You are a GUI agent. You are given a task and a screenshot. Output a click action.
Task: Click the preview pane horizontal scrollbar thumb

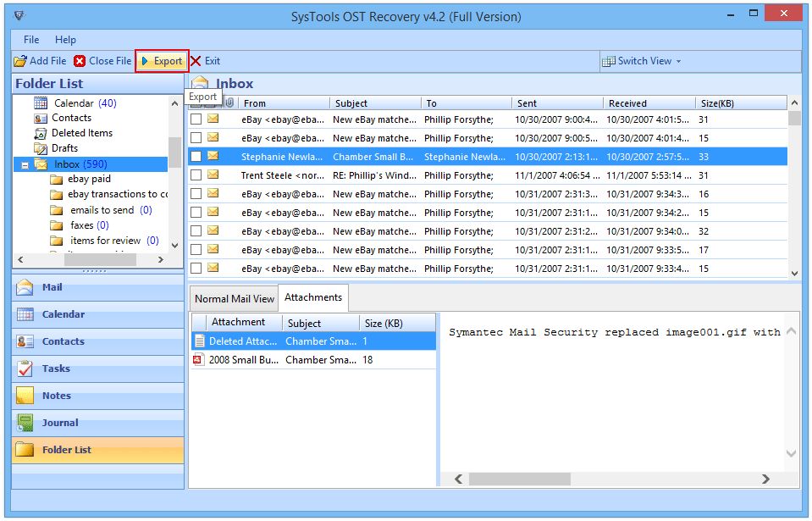tap(519, 479)
